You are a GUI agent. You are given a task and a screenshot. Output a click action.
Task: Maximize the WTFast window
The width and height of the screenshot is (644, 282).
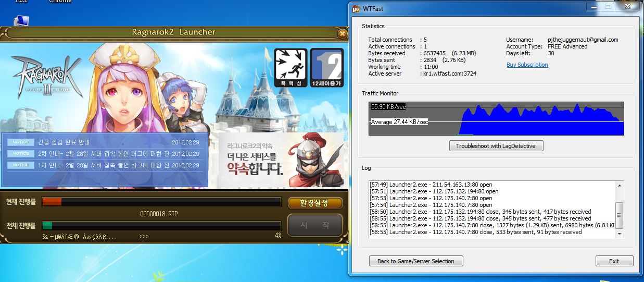[608, 6]
